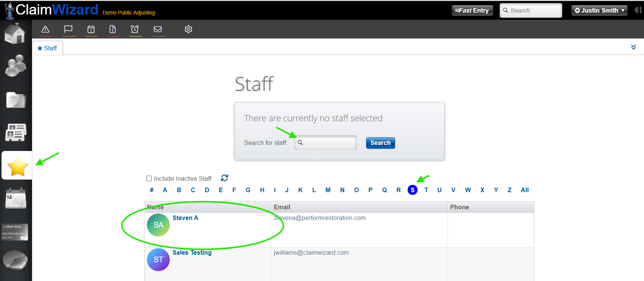This screenshot has height=281, width=644.
Task: Open Sales Testing staff record link
Action: 192,252
